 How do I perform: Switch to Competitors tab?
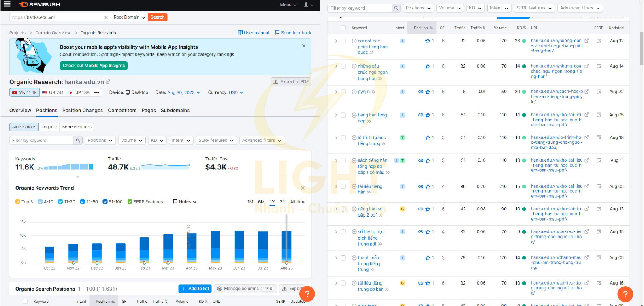click(x=122, y=110)
